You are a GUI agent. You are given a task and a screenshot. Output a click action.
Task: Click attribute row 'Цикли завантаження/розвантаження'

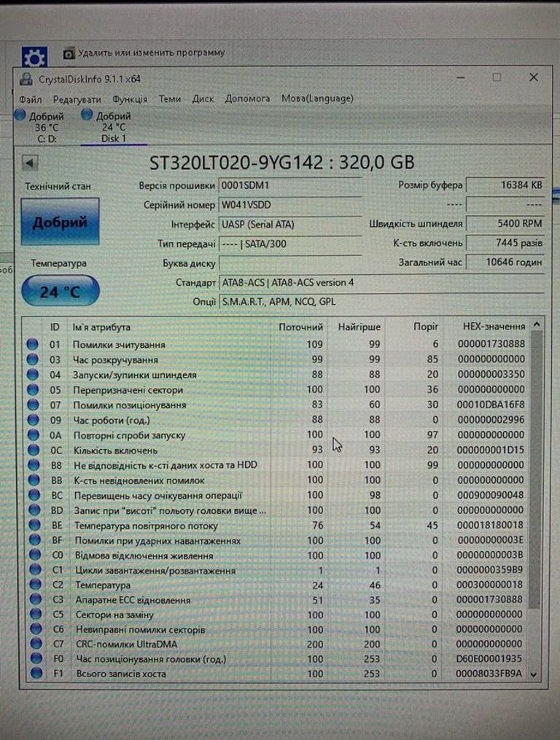point(277,570)
